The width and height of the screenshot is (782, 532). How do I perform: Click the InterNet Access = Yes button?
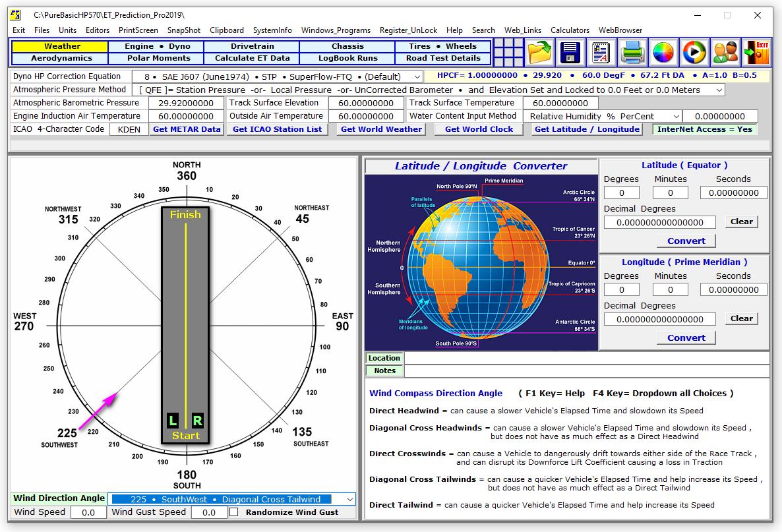point(704,129)
